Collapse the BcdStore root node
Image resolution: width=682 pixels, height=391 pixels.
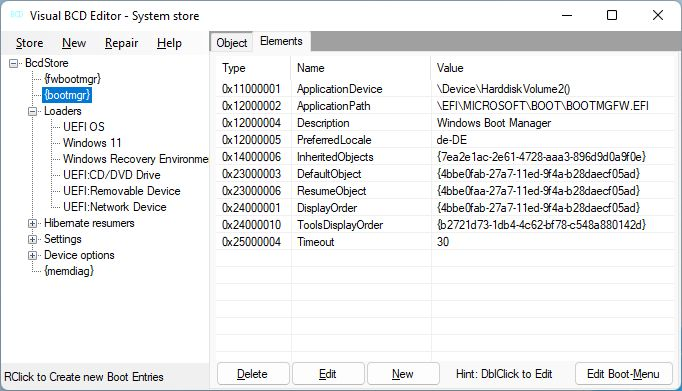coord(13,63)
